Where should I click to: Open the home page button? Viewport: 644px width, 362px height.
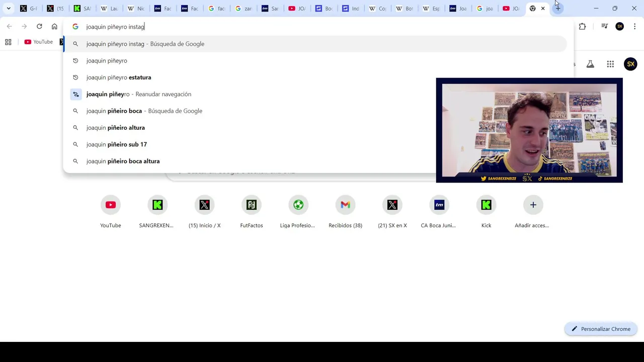click(54, 27)
